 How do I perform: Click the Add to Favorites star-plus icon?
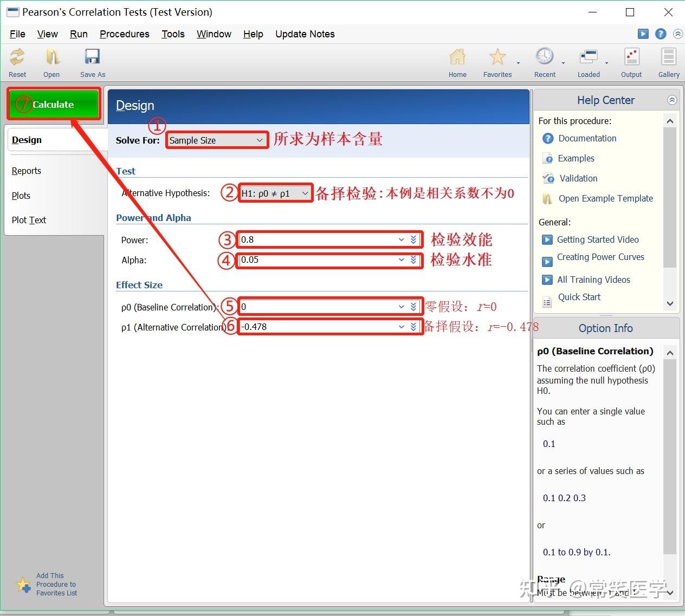[x=23, y=585]
